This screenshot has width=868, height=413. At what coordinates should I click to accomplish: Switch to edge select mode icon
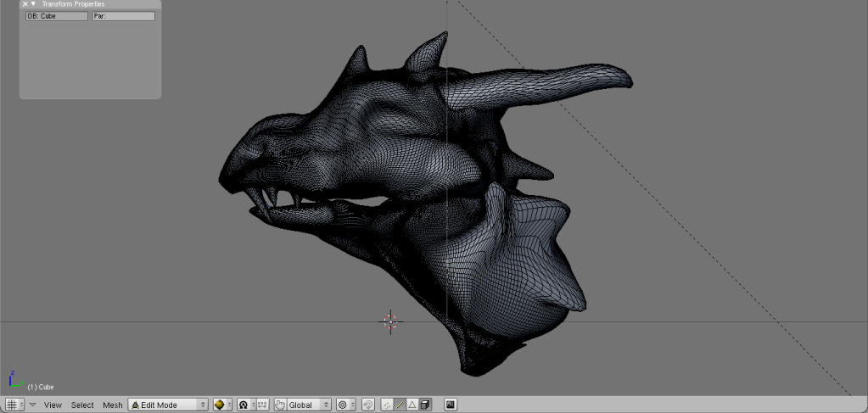pyautogui.click(x=400, y=405)
